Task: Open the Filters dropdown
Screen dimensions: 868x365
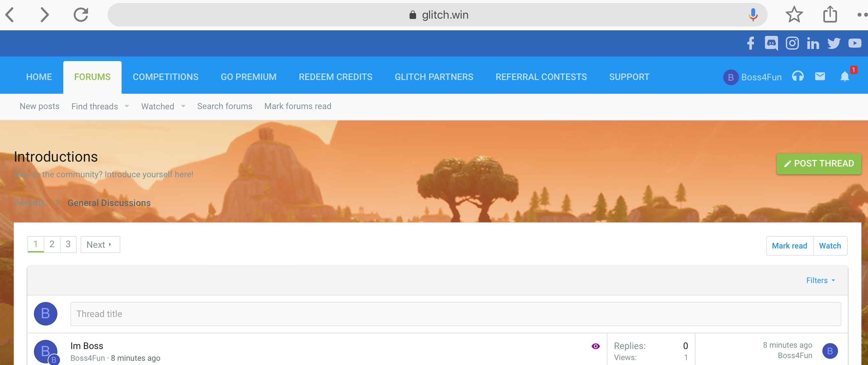Action: 820,280
